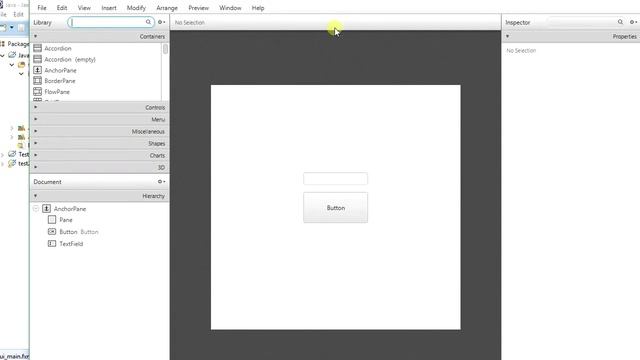Viewport: 640px width, 360px height.
Task: Open the Help menu
Action: [258, 8]
